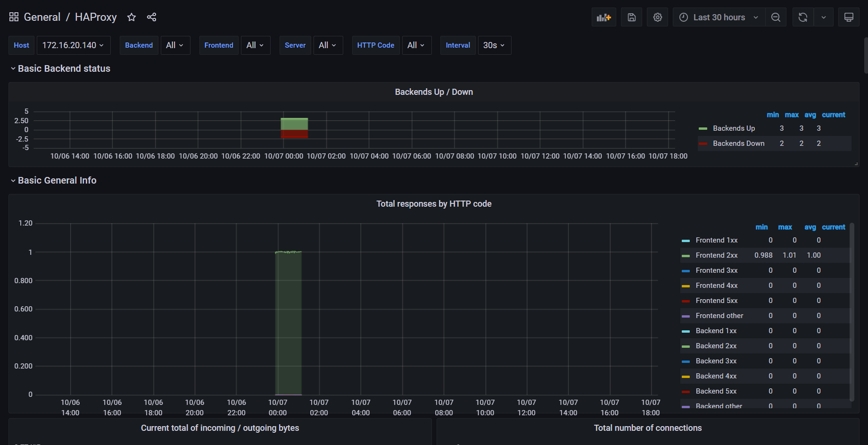Open the dashboards grid icon
868x445 pixels.
point(13,17)
